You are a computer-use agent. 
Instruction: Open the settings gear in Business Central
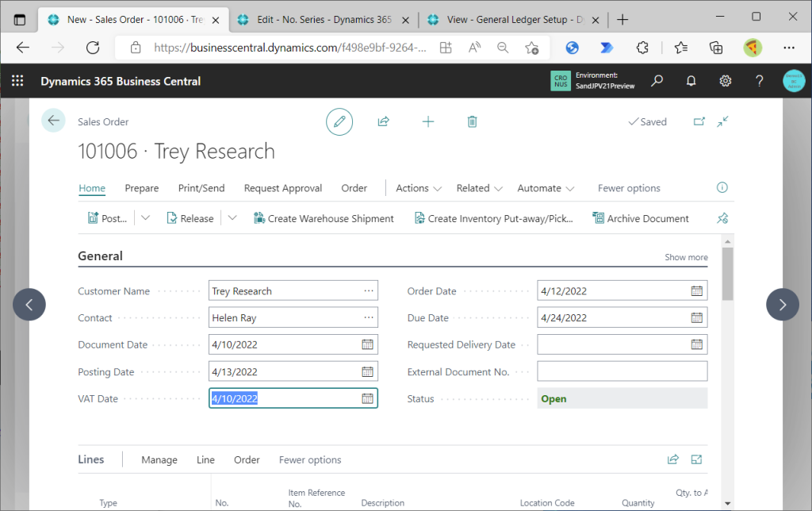point(726,81)
